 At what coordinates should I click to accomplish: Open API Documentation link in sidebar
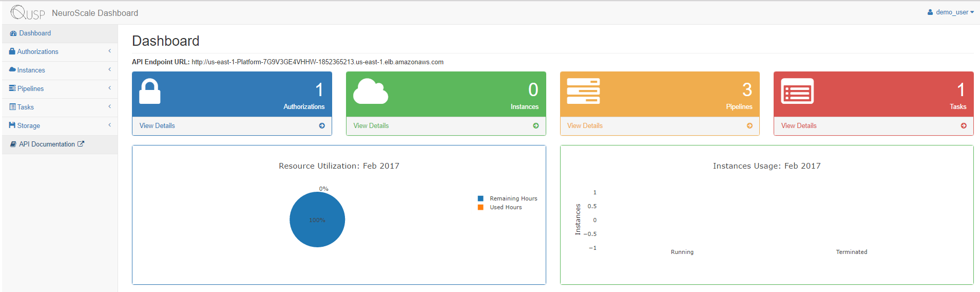tap(60, 144)
